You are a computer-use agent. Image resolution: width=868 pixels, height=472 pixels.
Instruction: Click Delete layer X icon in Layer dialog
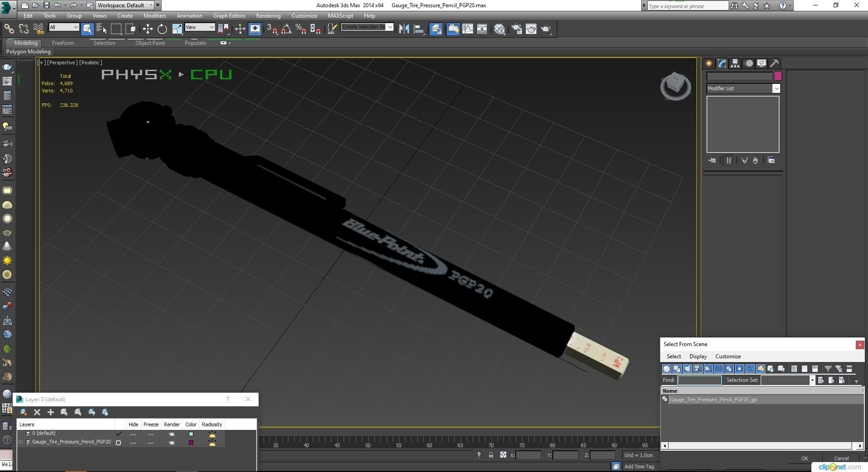click(37, 412)
